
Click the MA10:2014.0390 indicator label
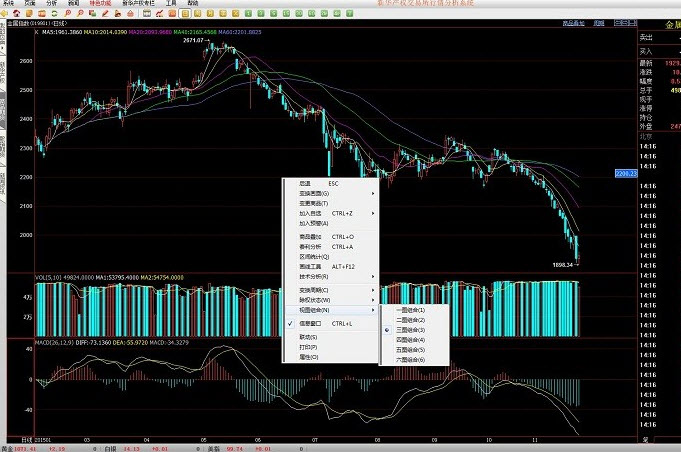106,32
